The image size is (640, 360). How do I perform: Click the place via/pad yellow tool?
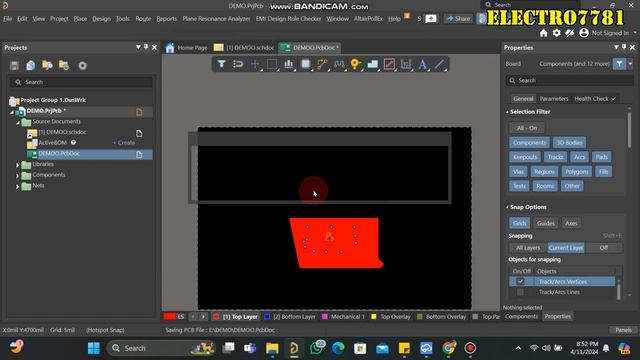[356, 64]
